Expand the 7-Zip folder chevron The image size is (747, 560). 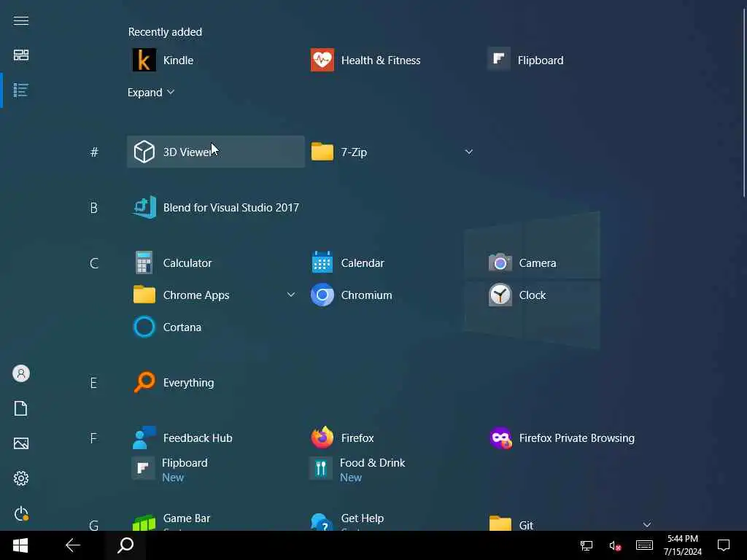click(469, 152)
